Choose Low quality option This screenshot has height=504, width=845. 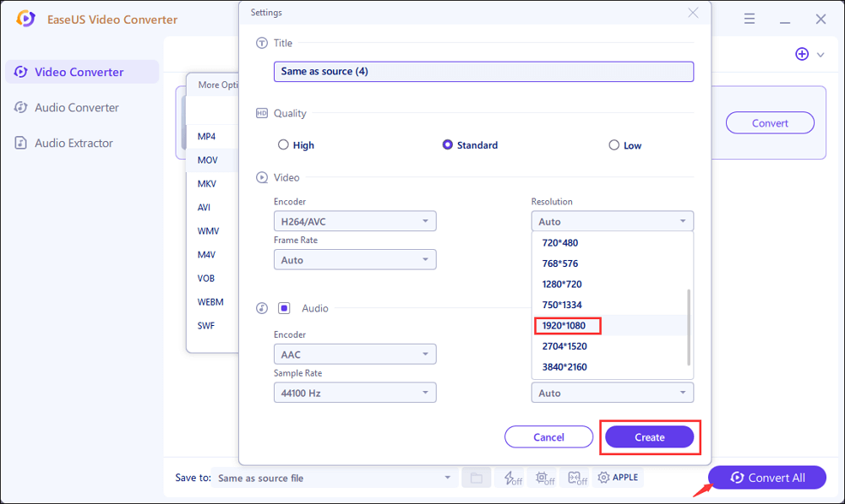[x=616, y=144]
